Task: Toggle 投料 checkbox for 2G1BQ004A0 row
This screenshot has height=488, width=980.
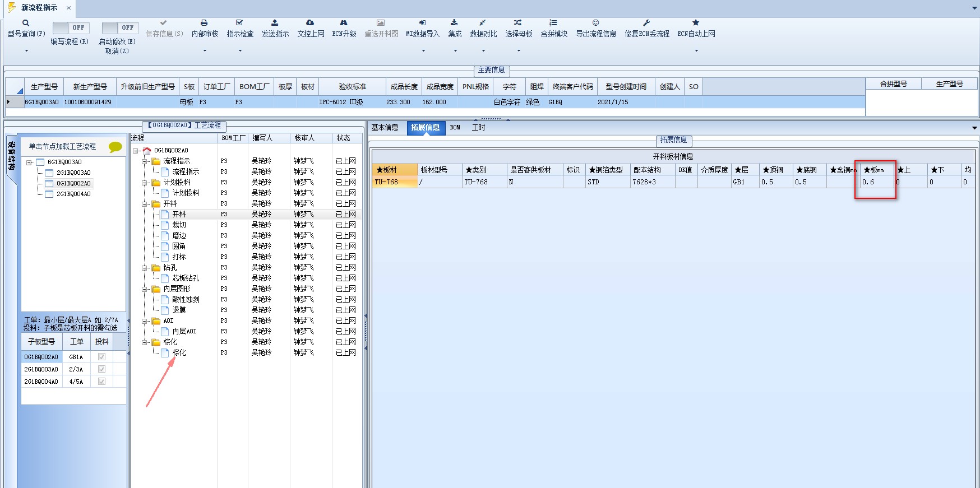Action: (101, 382)
